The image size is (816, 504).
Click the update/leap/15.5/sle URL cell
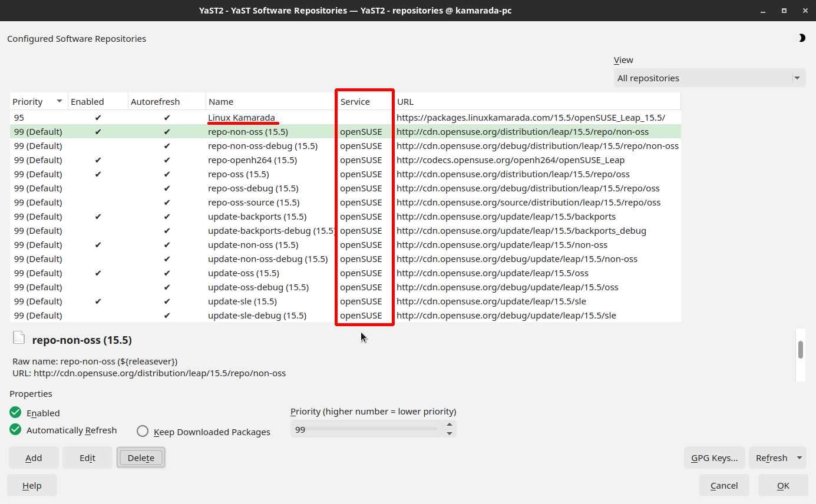[491, 301]
